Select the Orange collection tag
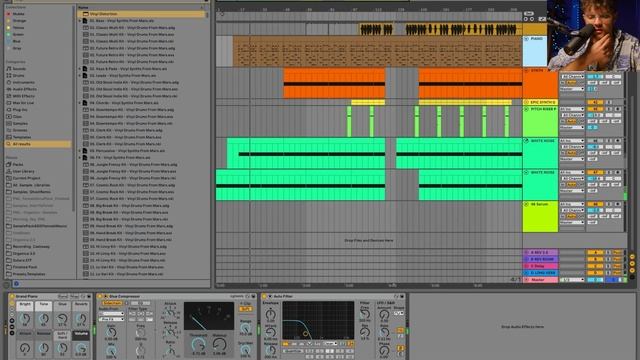The height and width of the screenshot is (360, 640). pos(19,20)
